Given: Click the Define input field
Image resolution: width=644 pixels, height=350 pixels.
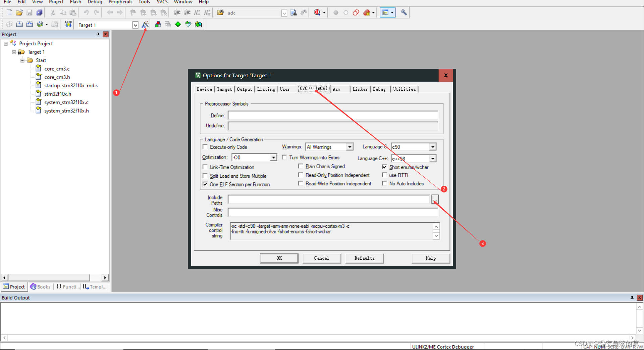Looking at the screenshot, I should [333, 116].
